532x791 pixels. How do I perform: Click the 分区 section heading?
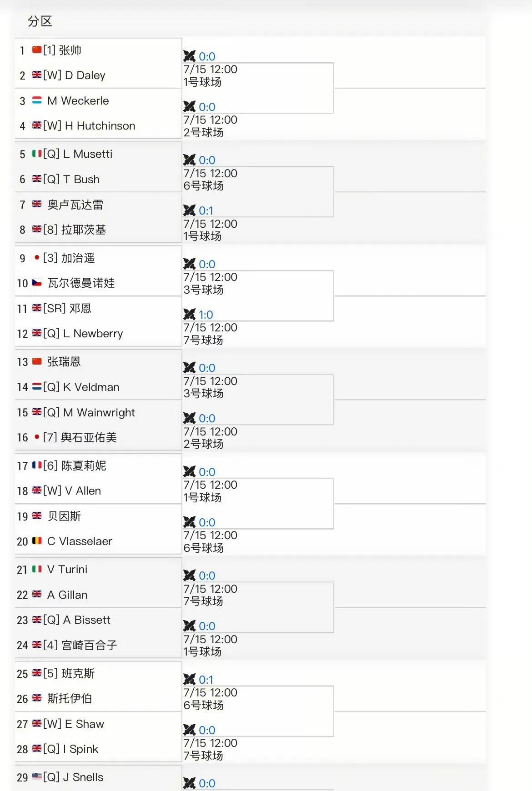(x=40, y=21)
